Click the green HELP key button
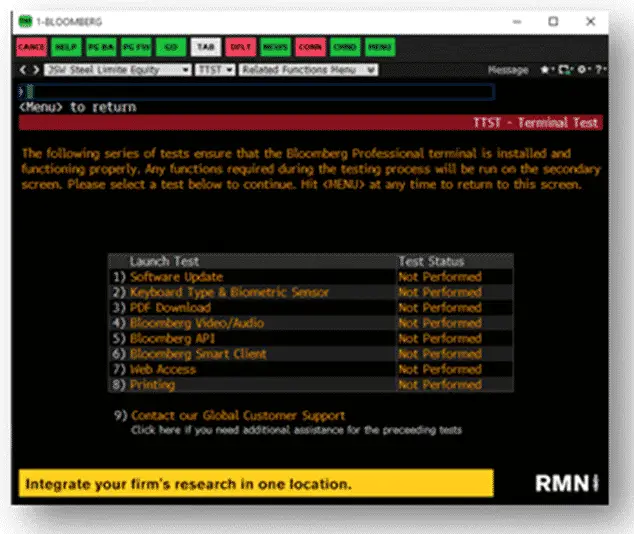 [x=66, y=47]
